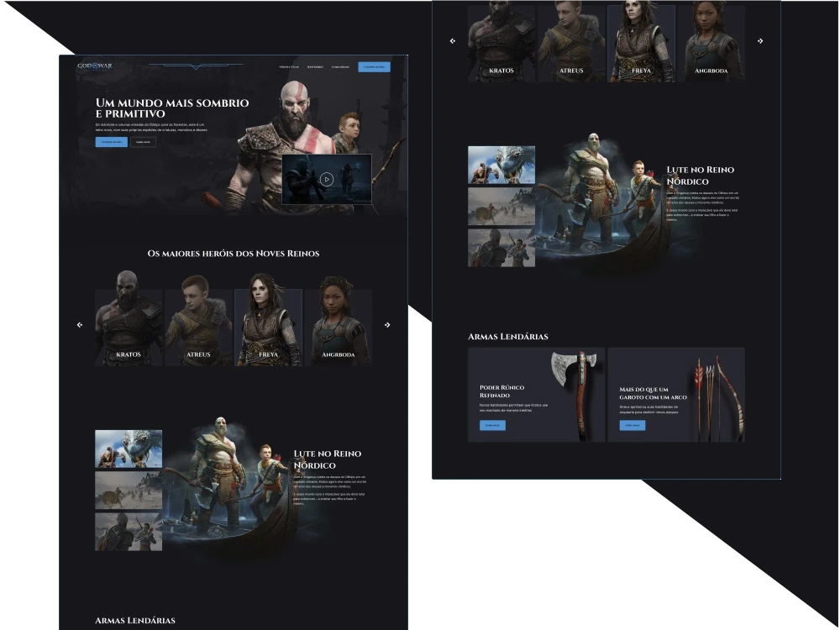Click 'Armas Lendárias' heading on left page
The image size is (840, 630).
tap(135, 621)
